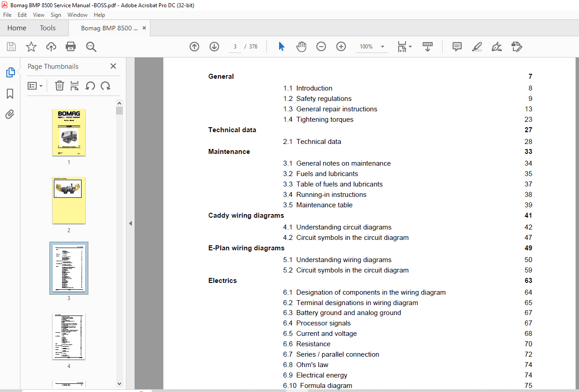Screen dimensions: 579x392
Task: Click '6.7 Series / parallel connection' entry
Action: point(331,354)
